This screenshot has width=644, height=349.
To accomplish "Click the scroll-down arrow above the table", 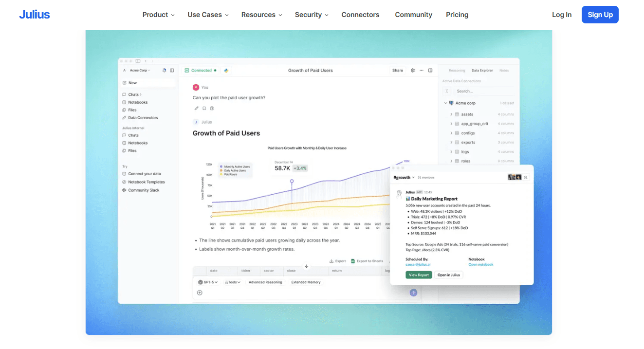I will pos(307,266).
